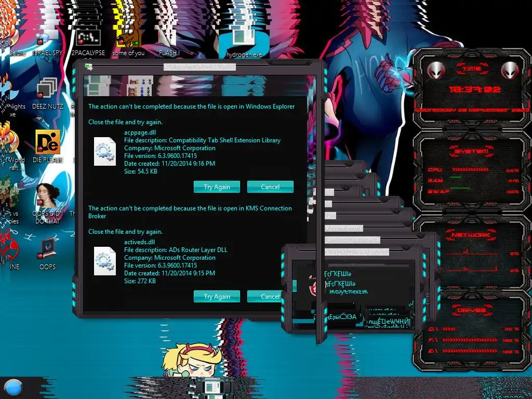Click the C:\ drive 26 % value
The height and width of the screenshot is (399, 532).
[x=511, y=329]
